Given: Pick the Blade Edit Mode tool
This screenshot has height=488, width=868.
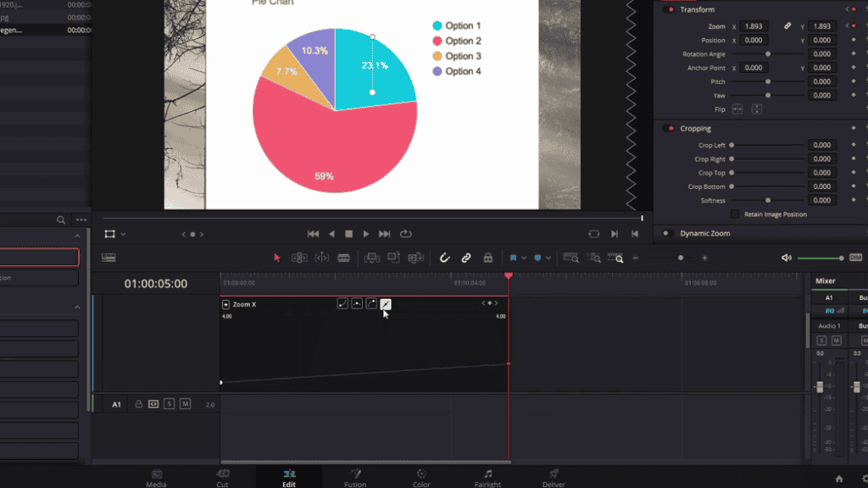Looking at the screenshot, I should [344, 258].
